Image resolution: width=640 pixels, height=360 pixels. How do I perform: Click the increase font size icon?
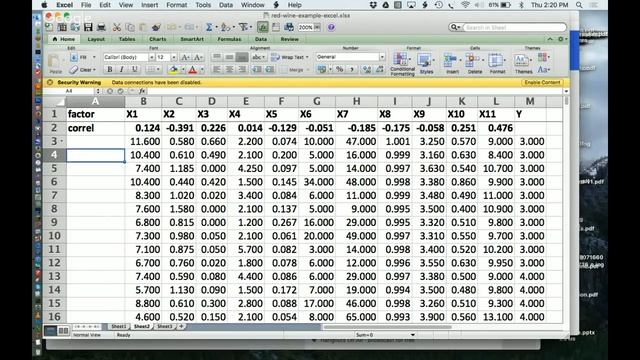pyautogui.click(x=185, y=57)
